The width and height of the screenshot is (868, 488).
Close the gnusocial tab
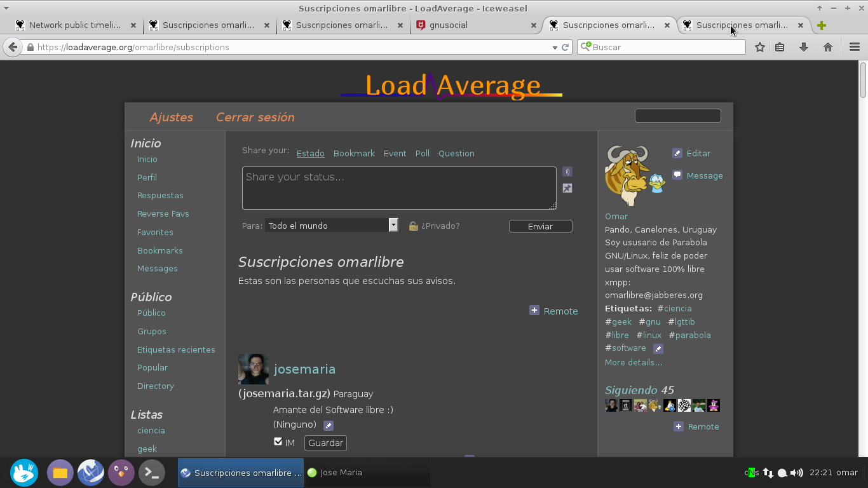pos(534,25)
